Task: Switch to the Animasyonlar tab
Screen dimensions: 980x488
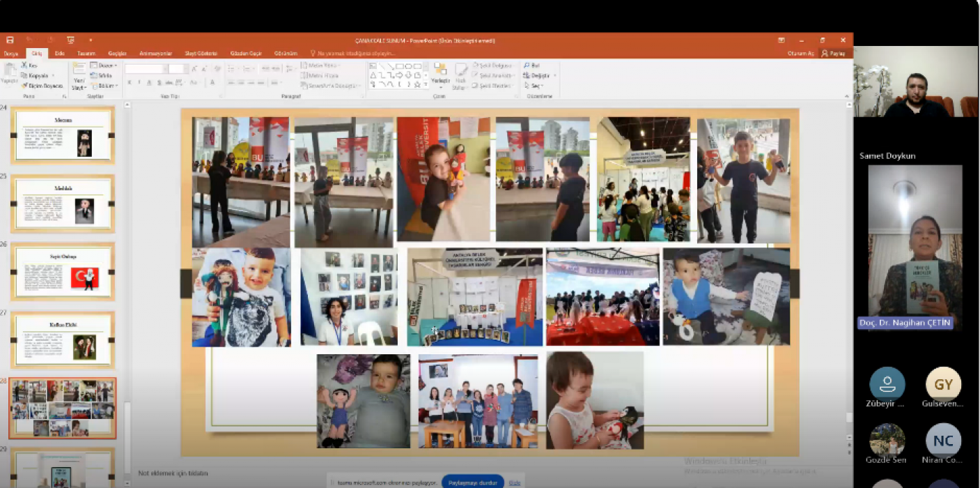Action: pyautogui.click(x=155, y=54)
